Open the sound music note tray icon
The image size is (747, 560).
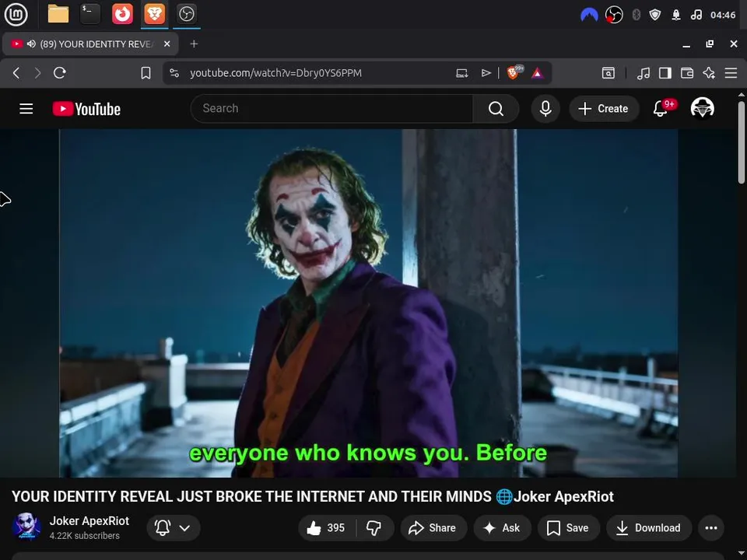[696, 15]
